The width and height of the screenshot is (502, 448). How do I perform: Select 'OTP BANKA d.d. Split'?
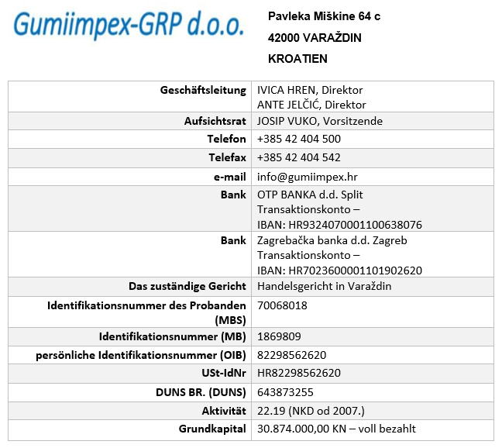click(x=310, y=195)
